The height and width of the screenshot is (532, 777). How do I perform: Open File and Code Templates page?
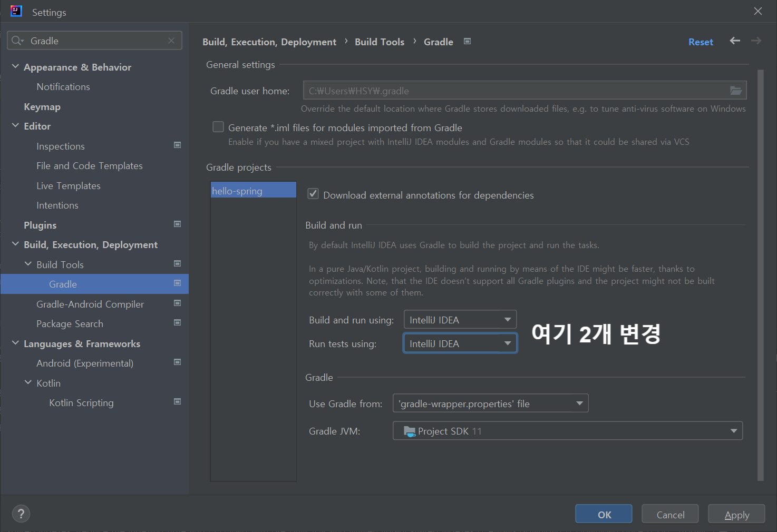pos(90,166)
